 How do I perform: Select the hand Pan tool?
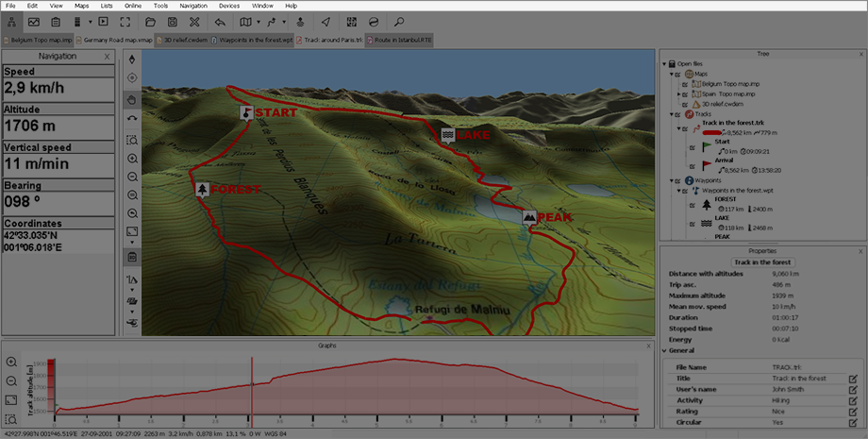click(132, 99)
